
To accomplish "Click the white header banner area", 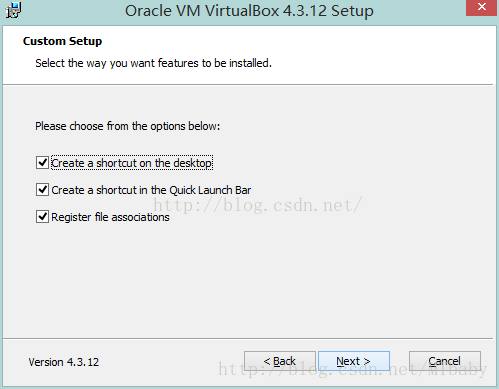I will point(248,55).
